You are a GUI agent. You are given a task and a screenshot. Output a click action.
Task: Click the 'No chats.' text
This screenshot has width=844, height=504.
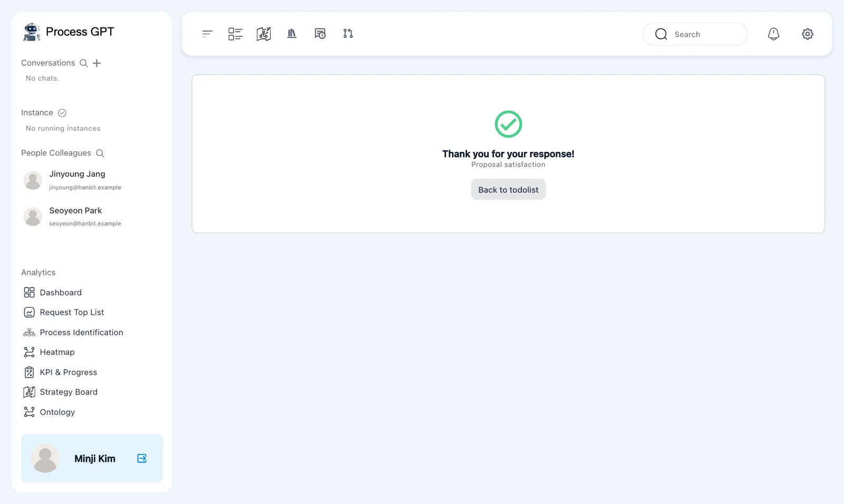point(42,79)
